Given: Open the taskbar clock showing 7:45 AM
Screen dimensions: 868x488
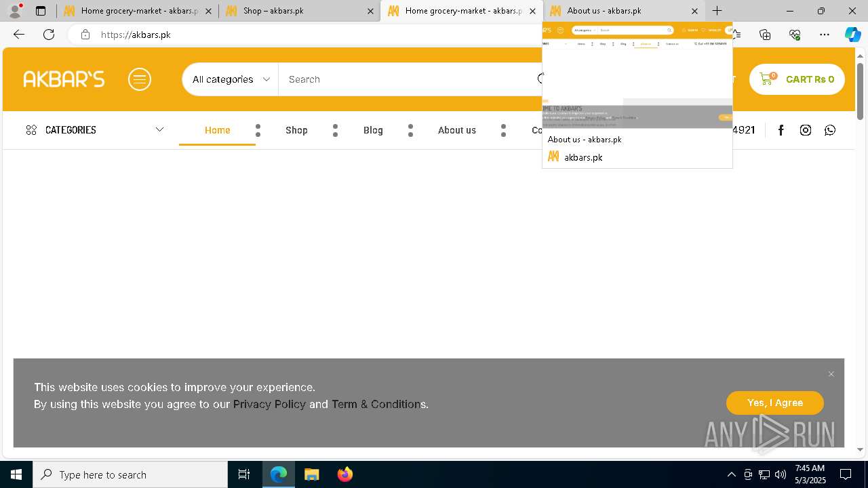Looking at the screenshot, I should coord(810,474).
